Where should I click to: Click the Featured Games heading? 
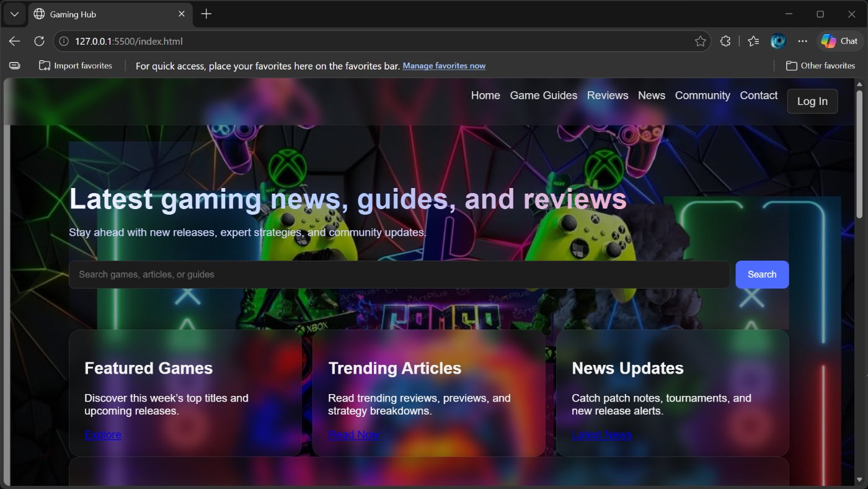[149, 368]
